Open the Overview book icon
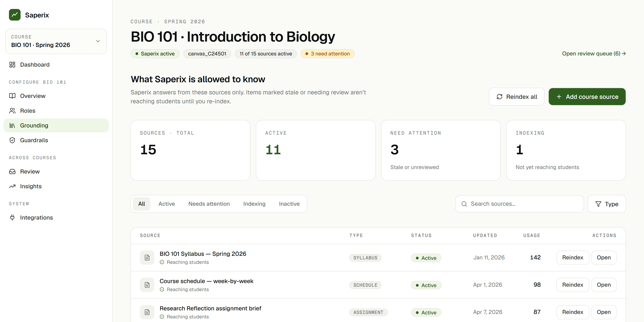This screenshot has height=322, width=644. (x=12, y=96)
